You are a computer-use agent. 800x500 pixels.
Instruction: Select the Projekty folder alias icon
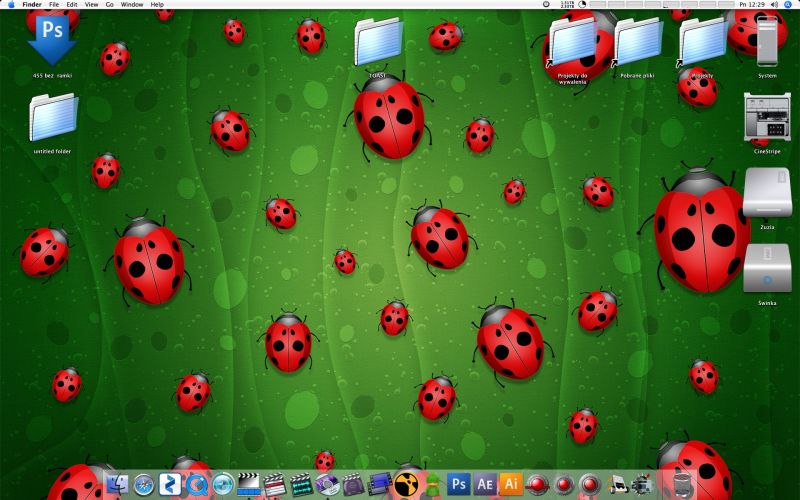(x=702, y=42)
